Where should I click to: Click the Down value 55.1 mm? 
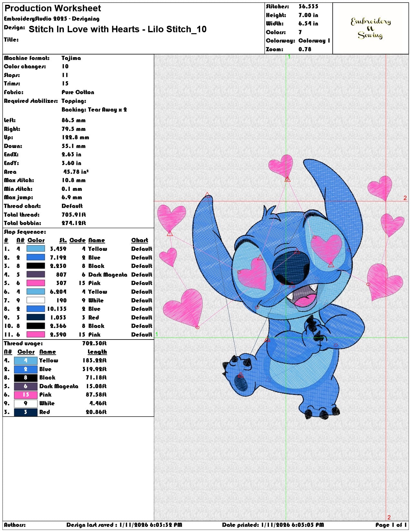pos(73,146)
